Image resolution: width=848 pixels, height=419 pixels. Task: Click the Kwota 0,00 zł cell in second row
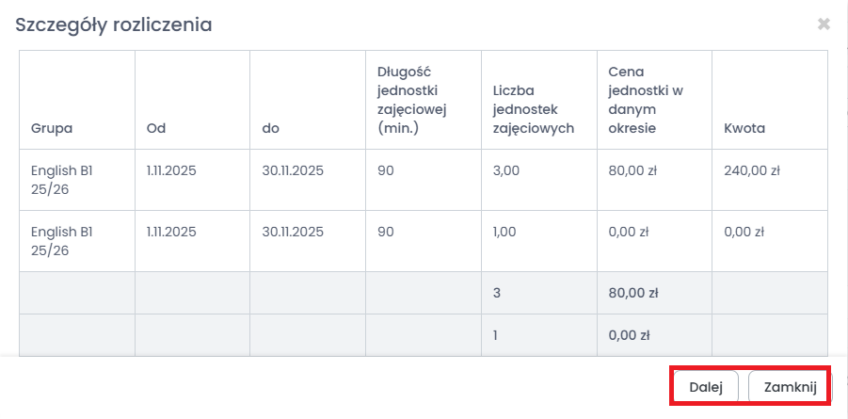tap(744, 232)
